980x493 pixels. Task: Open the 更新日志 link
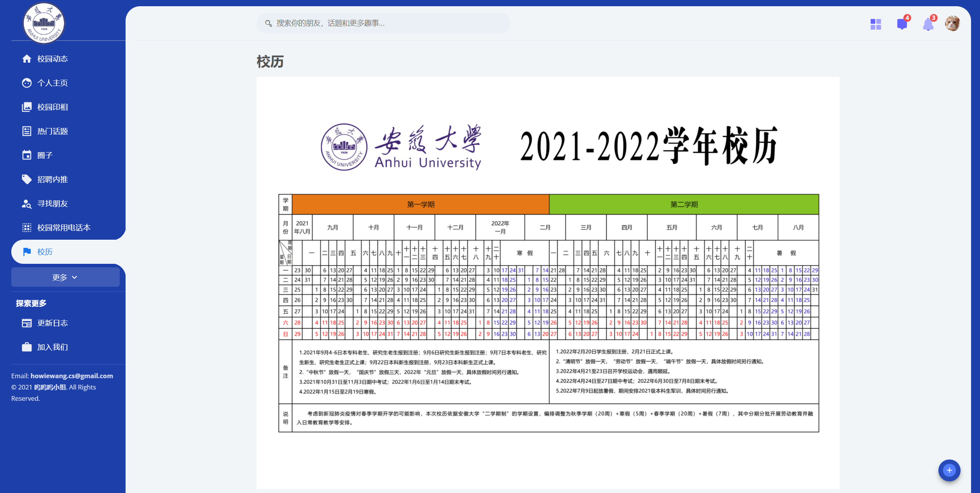(52, 323)
